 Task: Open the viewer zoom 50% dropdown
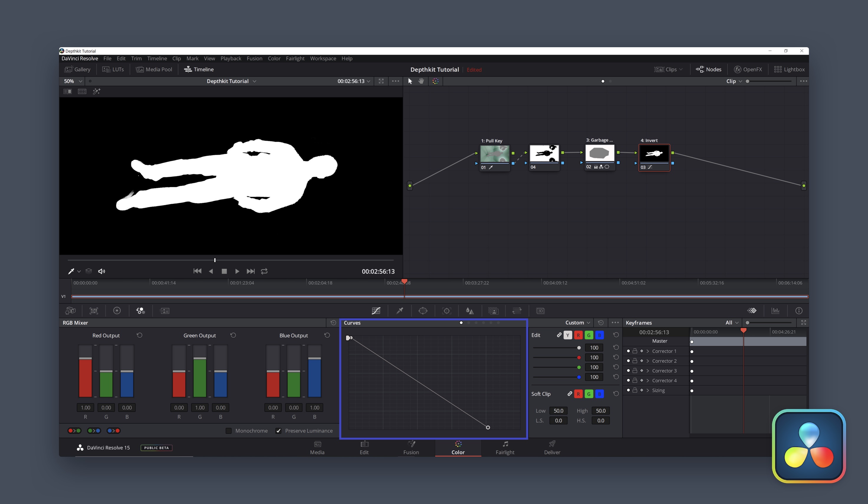click(73, 81)
